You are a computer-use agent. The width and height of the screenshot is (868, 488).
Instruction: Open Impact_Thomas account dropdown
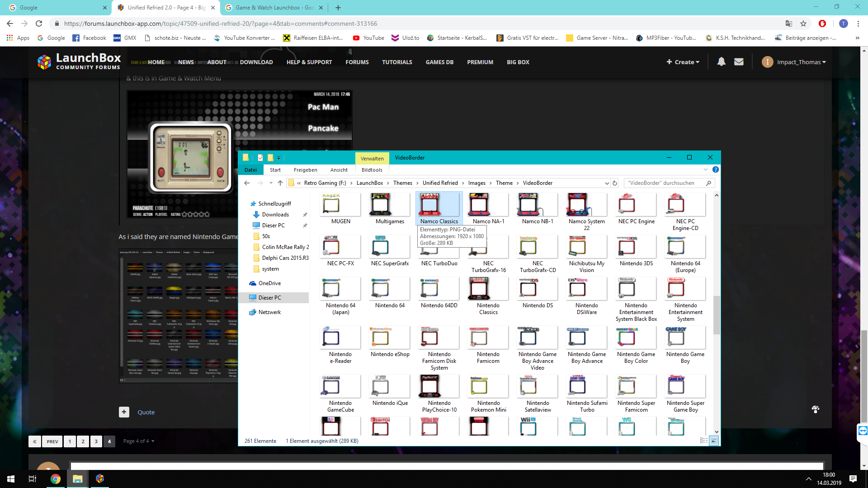[794, 62]
